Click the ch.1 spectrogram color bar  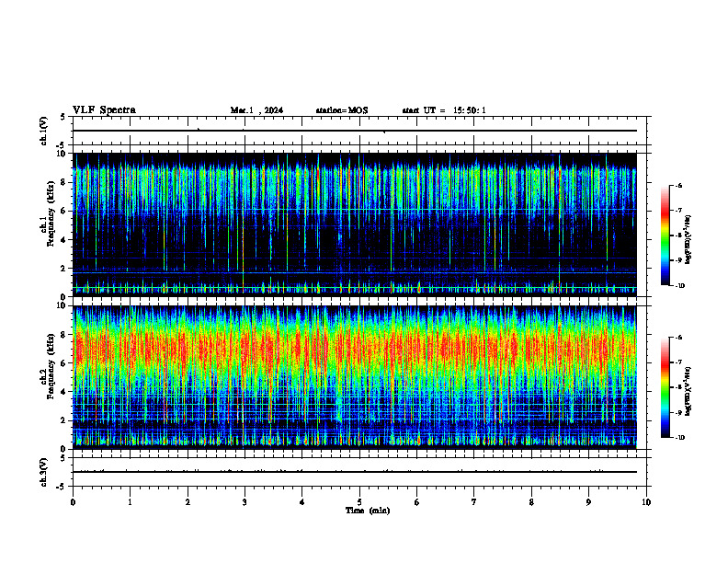(x=665, y=236)
